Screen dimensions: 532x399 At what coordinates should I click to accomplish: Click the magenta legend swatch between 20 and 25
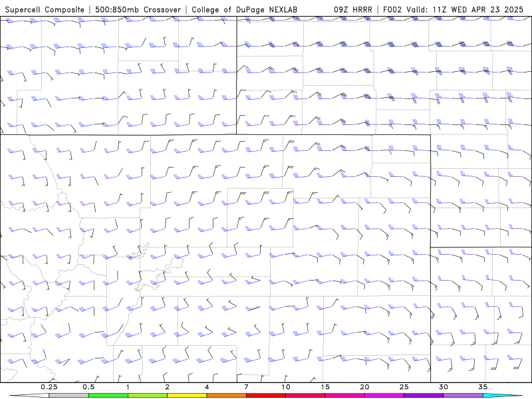[x=384, y=396]
